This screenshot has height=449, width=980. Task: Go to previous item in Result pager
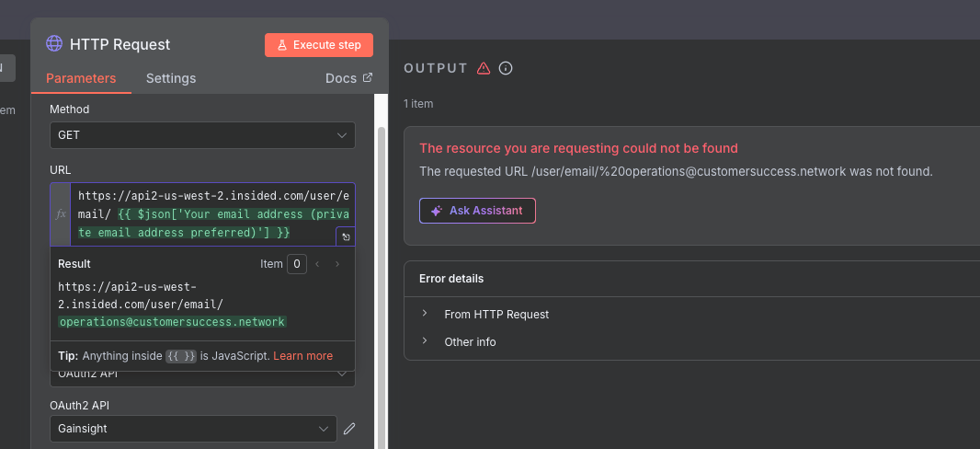pos(318,264)
